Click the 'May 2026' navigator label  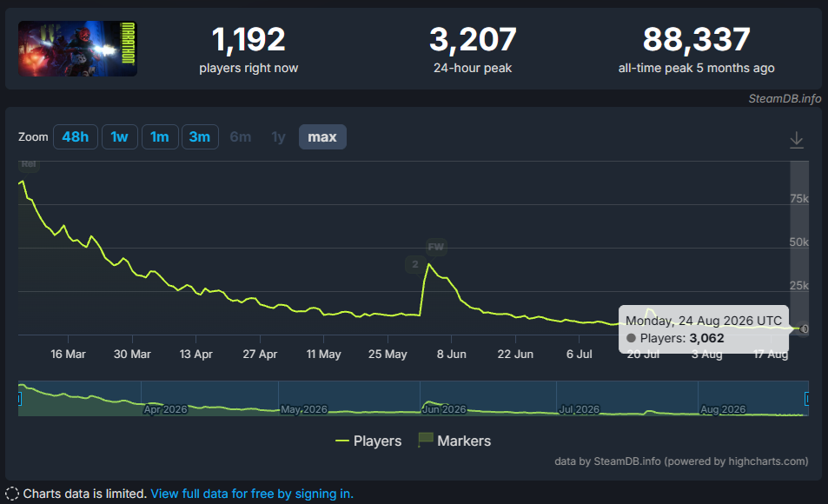point(303,409)
